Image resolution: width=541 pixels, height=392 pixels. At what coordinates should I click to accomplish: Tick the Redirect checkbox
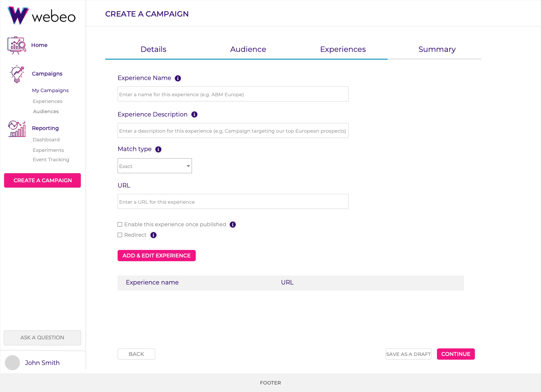pyautogui.click(x=120, y=235)
